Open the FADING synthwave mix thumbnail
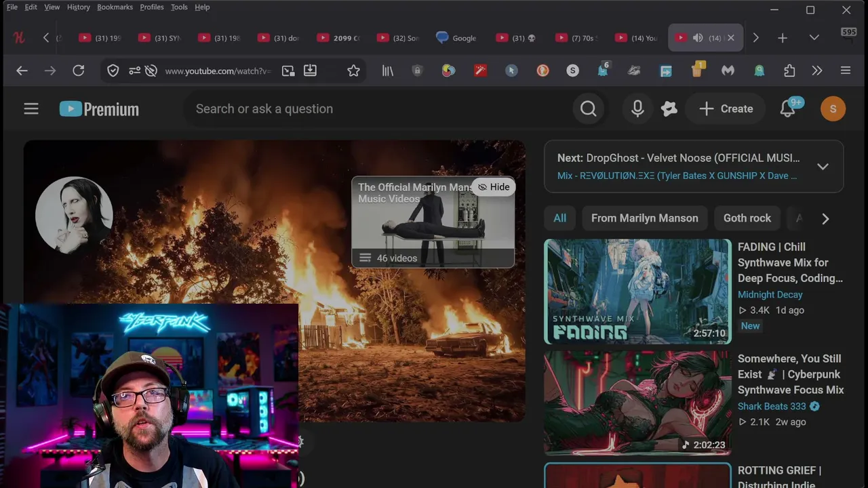The height and width of the screenshot is (488, 868). [637, 291]
